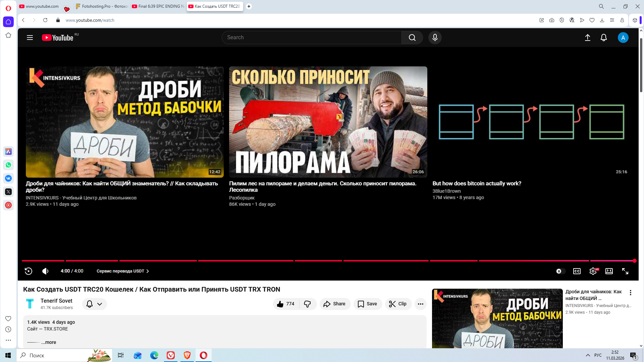Open the YouTube hamburger guide menu
The height and width of the screenshot is (362, 644).
(30, 38)
